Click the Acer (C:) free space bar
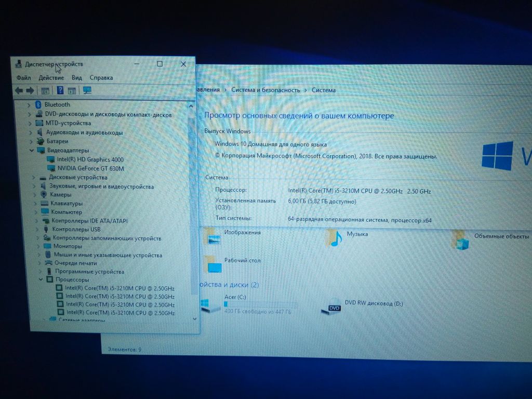Image resolution: width=532 pixels, height=399 pixels. 261,304
